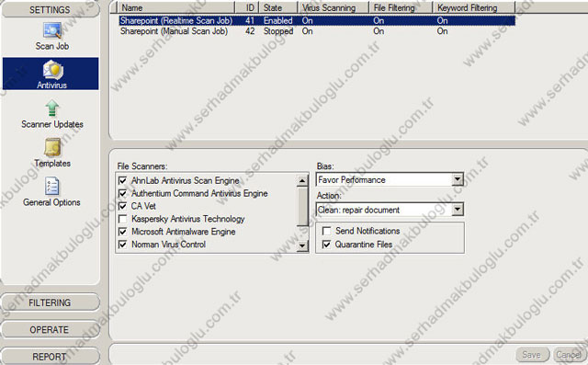Open the Action dropdown arrow
The height and width of the screenshot is (365, 588).
pyautogui.click(x=458, y=210)
